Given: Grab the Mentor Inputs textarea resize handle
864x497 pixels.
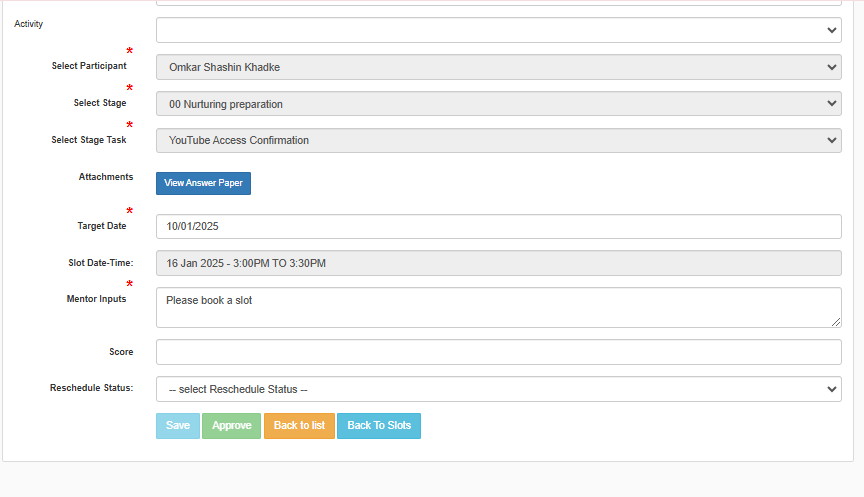Looking at the screenshot, I should (836, 322).
